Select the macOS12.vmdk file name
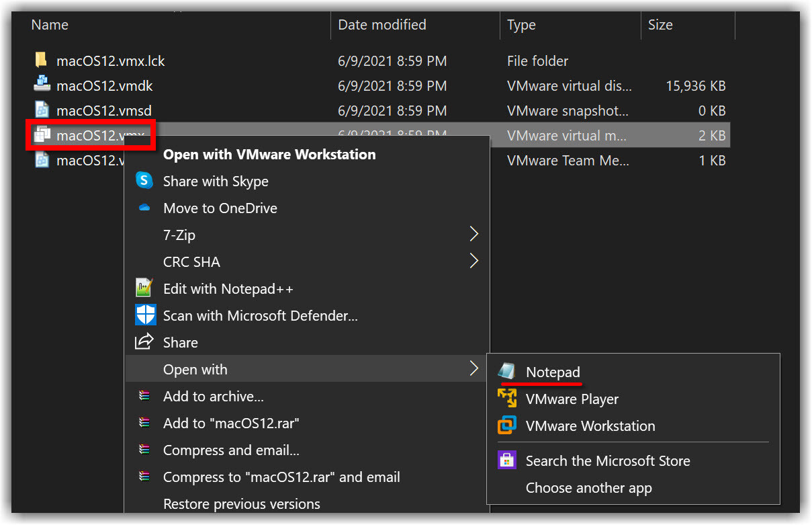812x525 pixels. coord(105,85)
